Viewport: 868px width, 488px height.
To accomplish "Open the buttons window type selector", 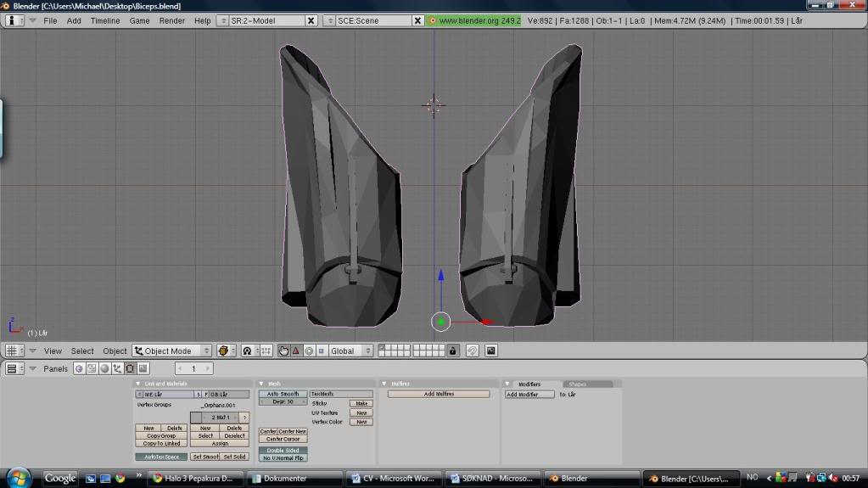I will click(14, 368).
